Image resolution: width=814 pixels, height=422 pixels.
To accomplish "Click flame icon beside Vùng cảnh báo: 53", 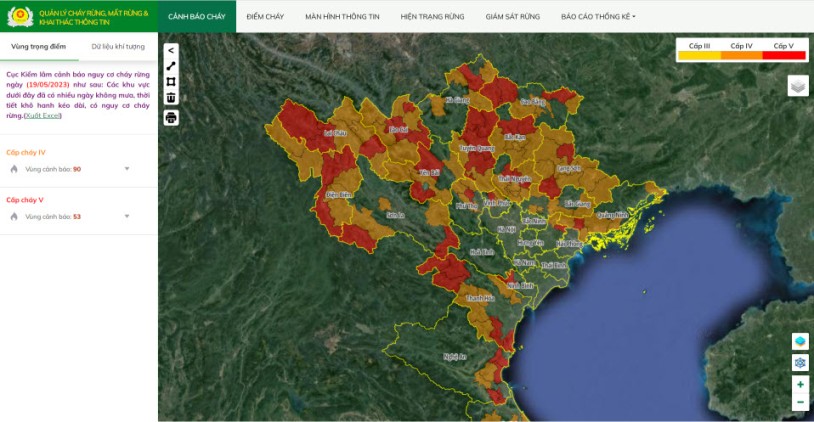I will point(14,216).
